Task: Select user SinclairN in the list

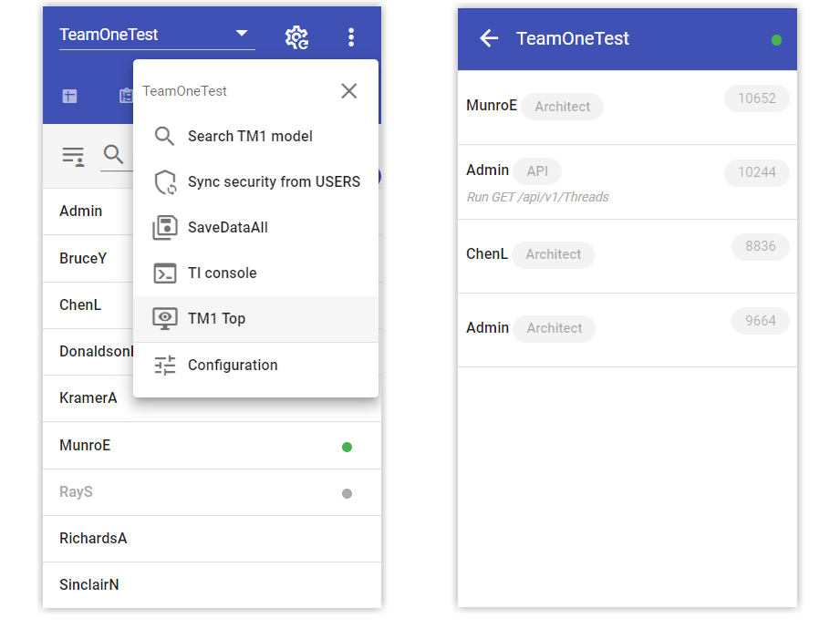Action: coord(213,584)
